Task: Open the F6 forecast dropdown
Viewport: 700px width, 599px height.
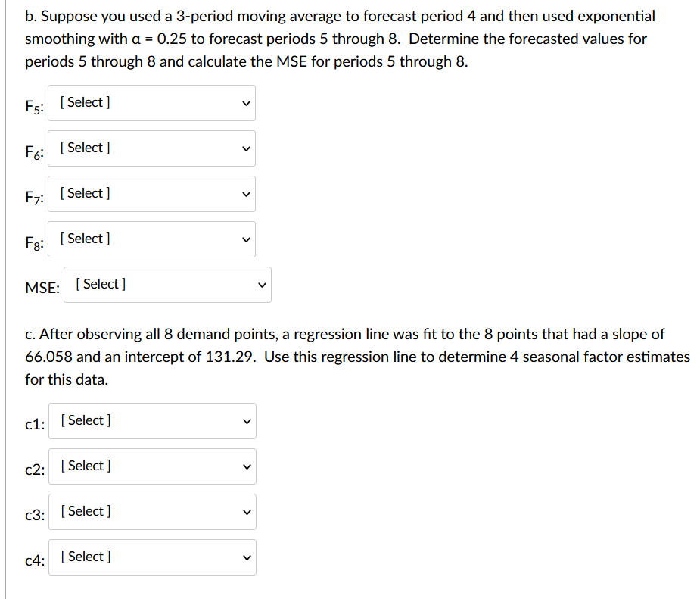Action: (x=151, y=148)
